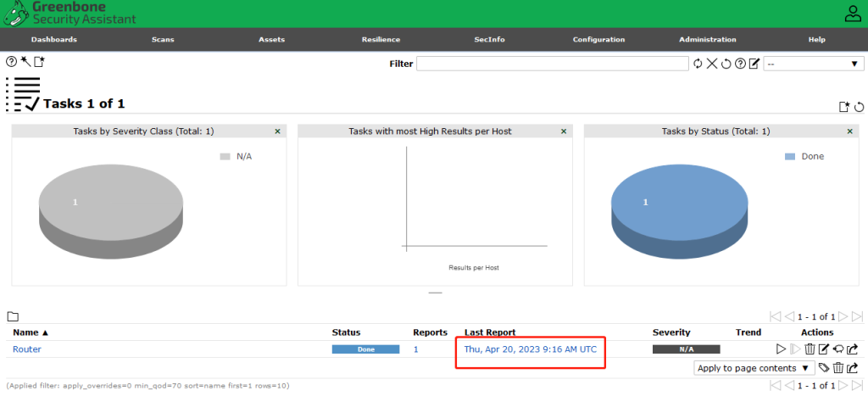Update filter with refresh icon

tap(698, 64)
